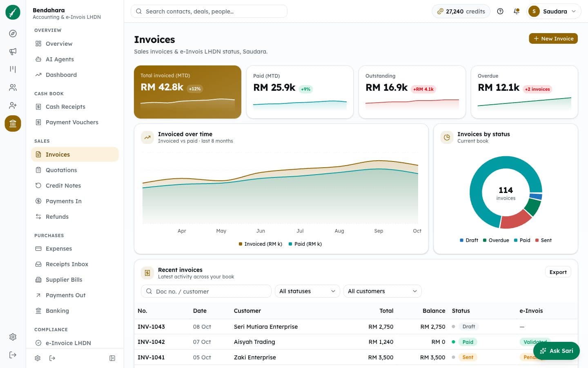Expand the Saudara user menu chevron
588x368 pixels.
coord(574,11)
